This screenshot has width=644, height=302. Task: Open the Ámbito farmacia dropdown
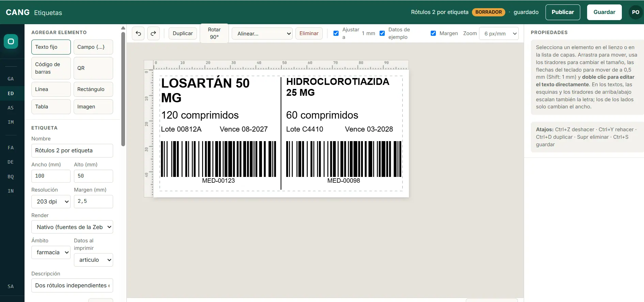(x=51, y=252)
